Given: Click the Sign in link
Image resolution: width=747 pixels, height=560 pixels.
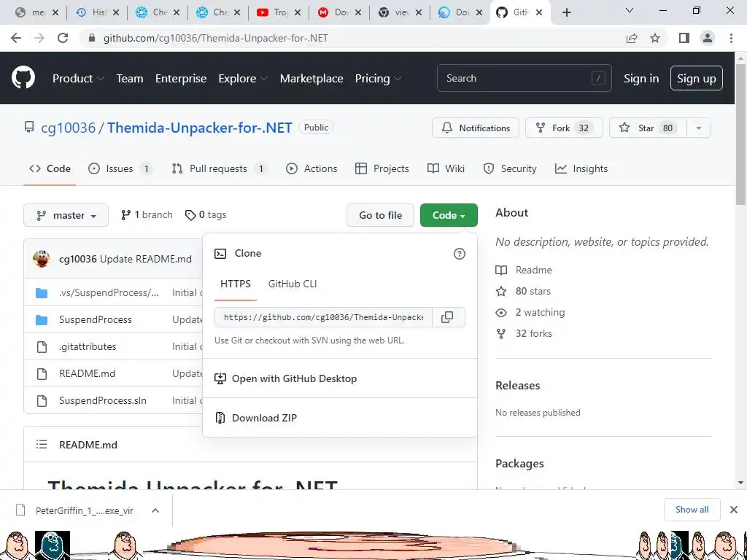Looking at the screenshot, I should [x=641, y=79].
